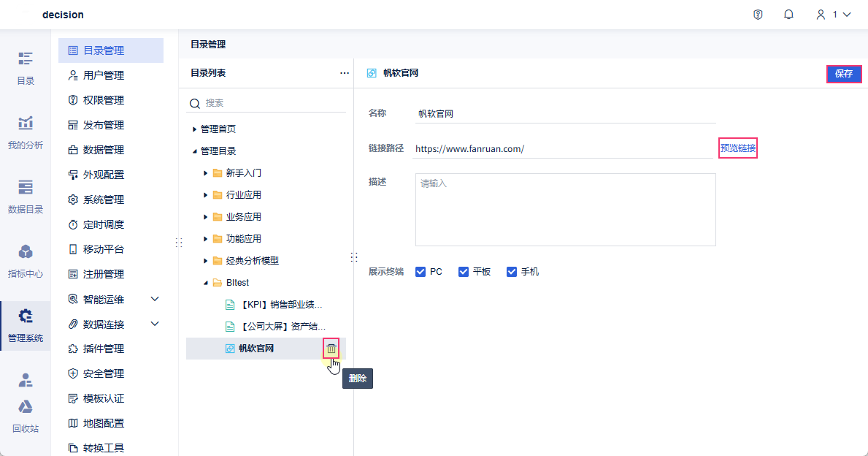This screenshot has height=456, width=868.
Task: Expand the 经典分析模型 folder arrow
Action: (x=205, y=261)
